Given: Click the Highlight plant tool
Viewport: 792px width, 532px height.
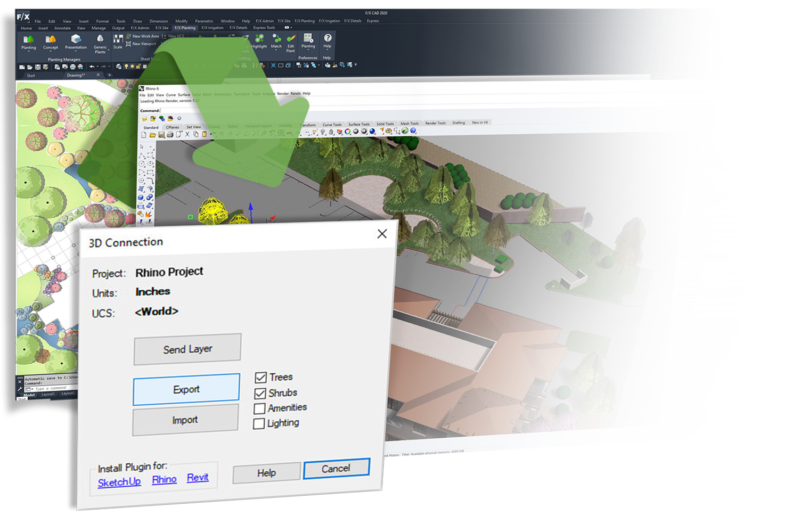Looking at the screenshot, I should [x=259, y=38].
